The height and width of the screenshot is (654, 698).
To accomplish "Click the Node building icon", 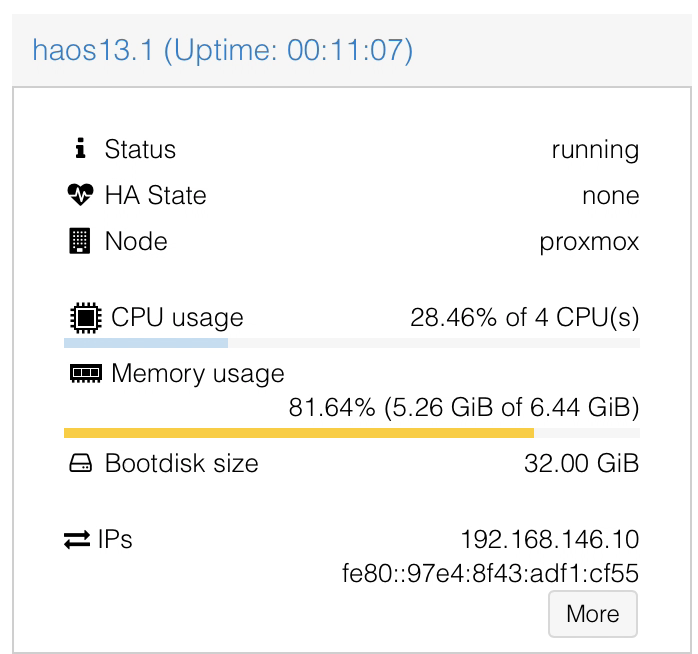I will coord(81,241).
